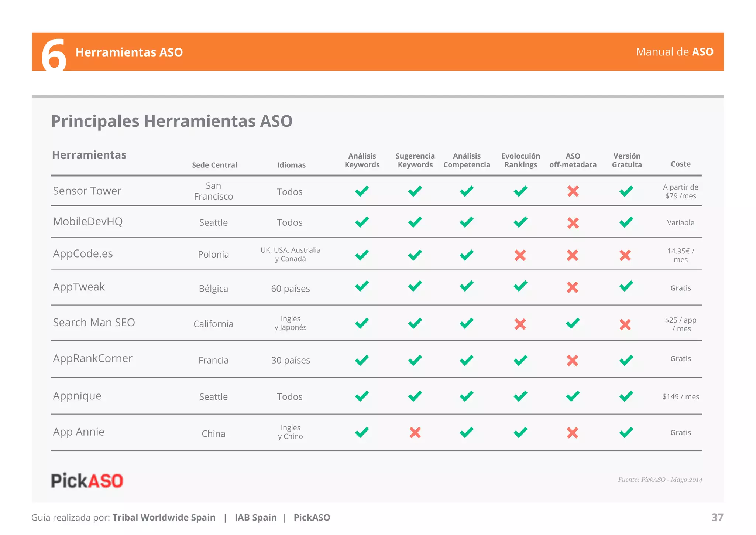Select the 'Manual de ASO' header text
This screenshot has height=535, width=756.
(x=674, y=52)
